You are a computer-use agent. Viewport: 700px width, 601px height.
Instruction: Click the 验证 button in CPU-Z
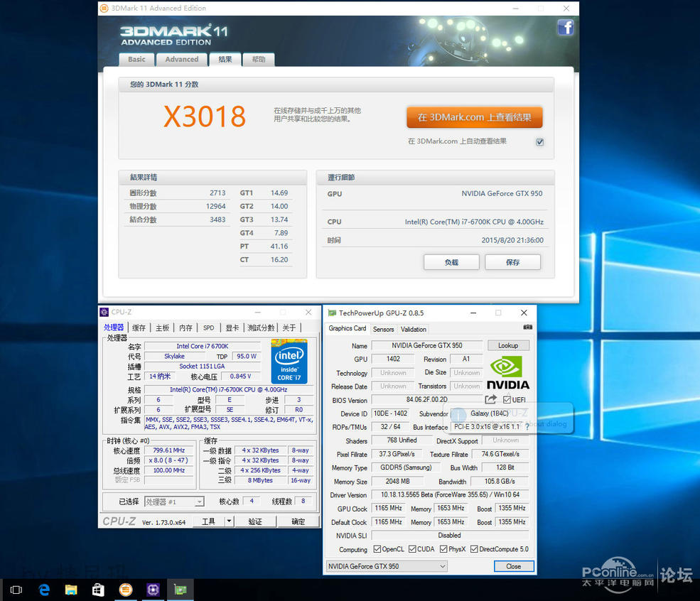coord(255,521)
